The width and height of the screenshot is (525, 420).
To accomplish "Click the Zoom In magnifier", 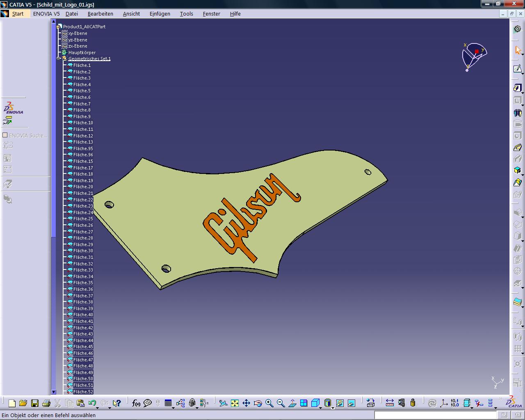I will click(x=269, y=403).
